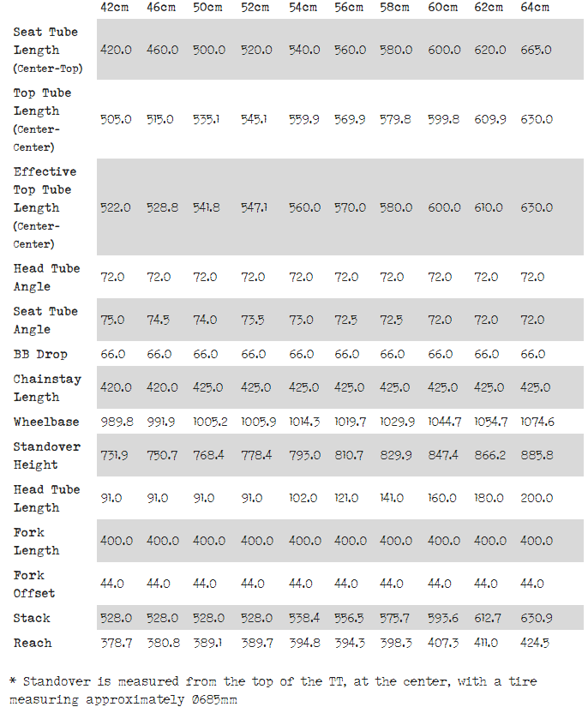Select the 54cm column header
Viewport: 588px width, 719px height.
coord(303,8)
